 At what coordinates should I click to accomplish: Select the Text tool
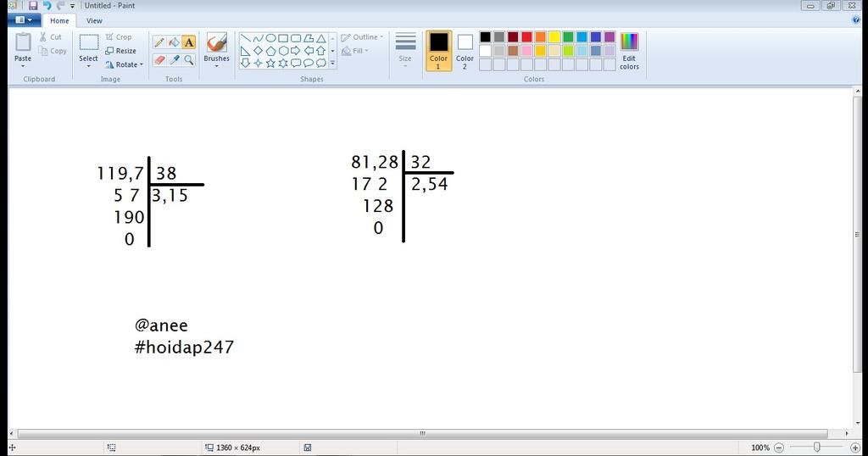[189, 42]
